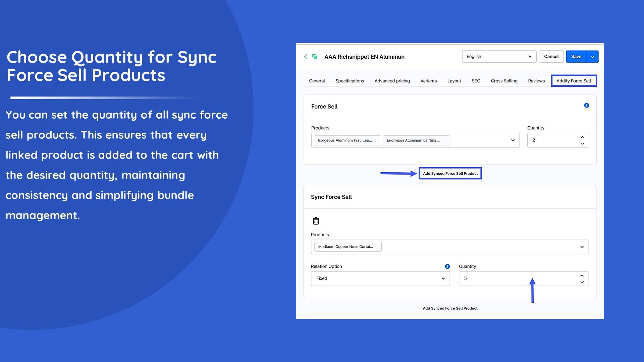Open the Fixed relation option dropdown
The image size is (644, 362).
pos(380,279)
